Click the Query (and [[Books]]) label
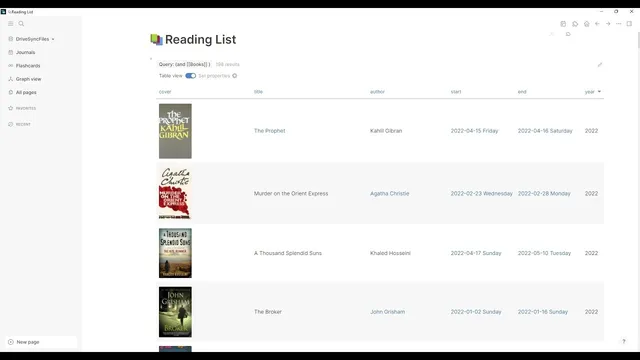The height and width of the screenshot is (360, 640). (x=184, y=64)
